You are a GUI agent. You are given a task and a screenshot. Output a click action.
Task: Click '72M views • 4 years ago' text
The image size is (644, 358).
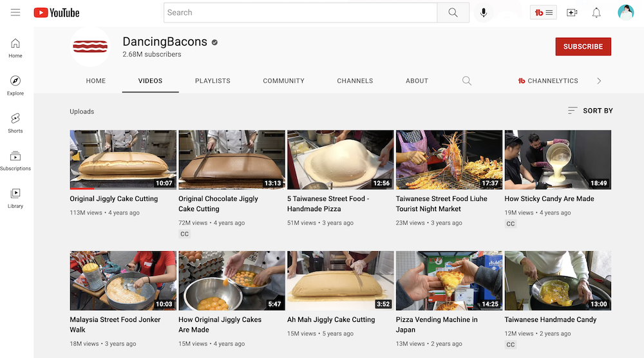211,223
